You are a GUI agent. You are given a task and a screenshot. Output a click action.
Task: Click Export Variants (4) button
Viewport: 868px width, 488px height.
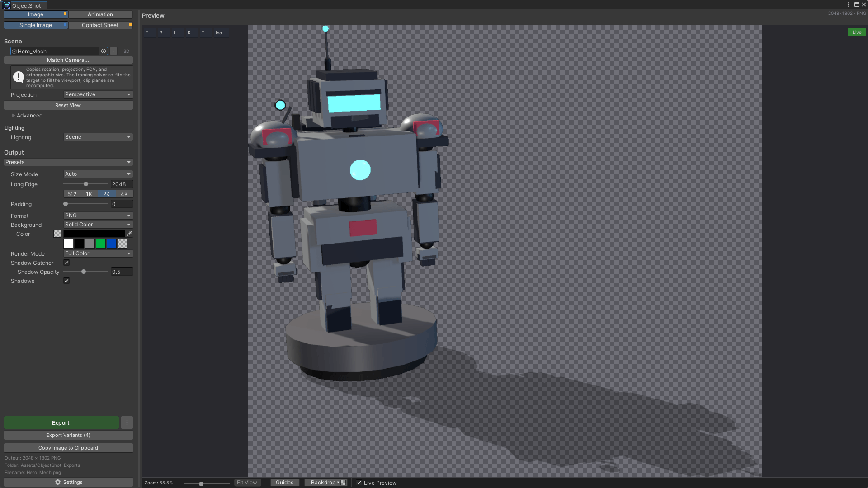pyautogui.click(x=68, y=435)
